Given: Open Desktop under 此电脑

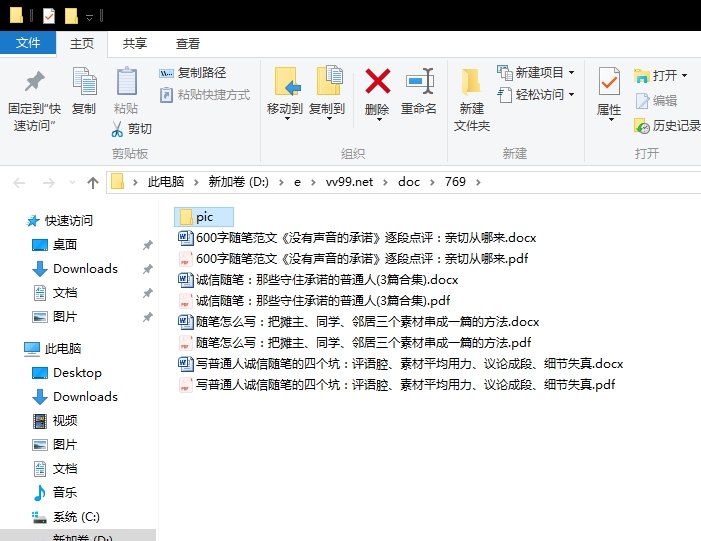Looking at the screenshot, I should (67, 372).
